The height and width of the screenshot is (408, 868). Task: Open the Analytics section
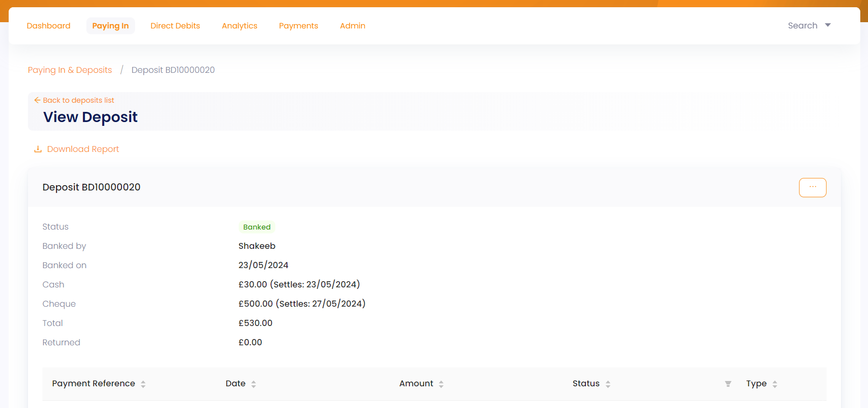pyautogui.click(x=239, y=26)
